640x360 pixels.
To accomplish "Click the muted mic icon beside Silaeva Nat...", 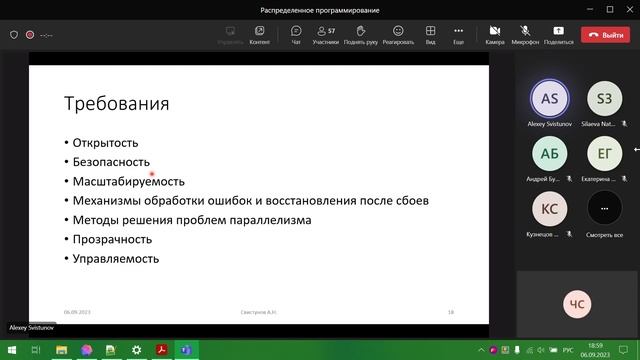I will [624, 124].
